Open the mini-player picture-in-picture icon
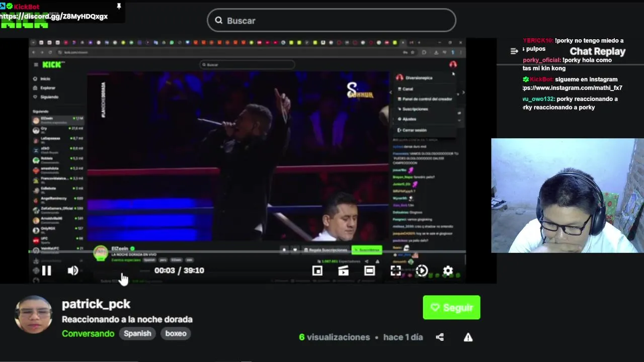The image size is (644, 362). point(317,271)
